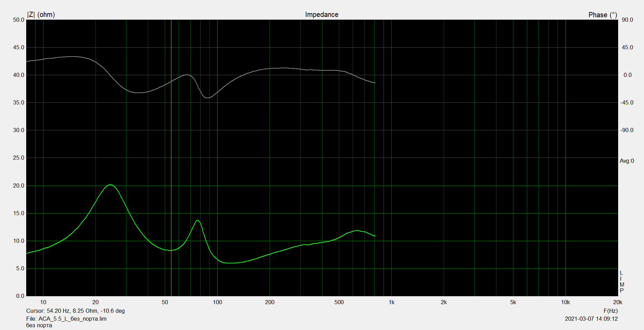This screenshot has height=330, width=644.
Task: Click the '10k' frequency axis tick label
Action: pos(565,302)
